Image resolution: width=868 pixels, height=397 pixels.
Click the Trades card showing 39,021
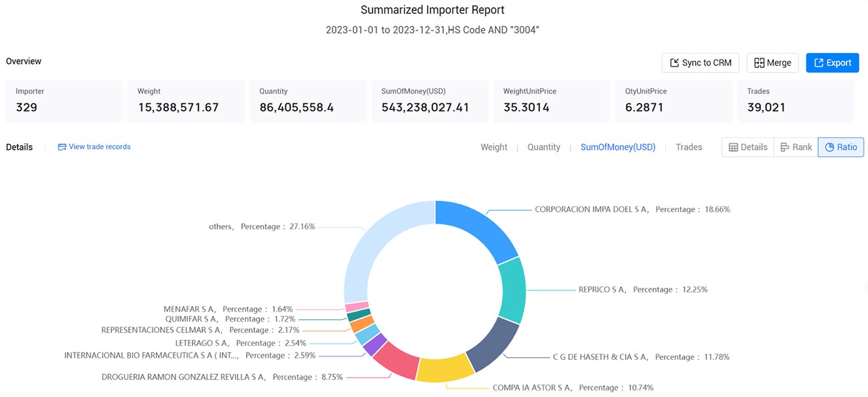795,101
